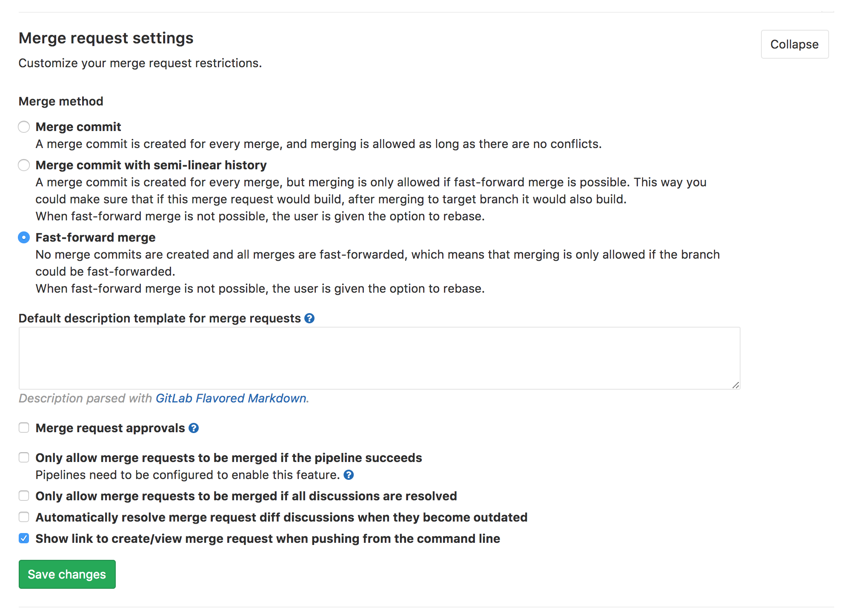Open help icon next to Merge request approvals
This screenshot has width=841, height=616.
194,428
